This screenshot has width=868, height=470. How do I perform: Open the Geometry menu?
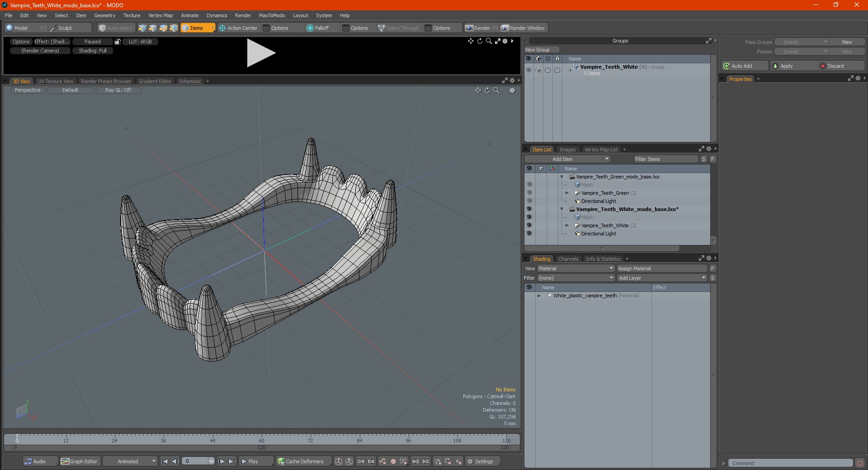104,15
